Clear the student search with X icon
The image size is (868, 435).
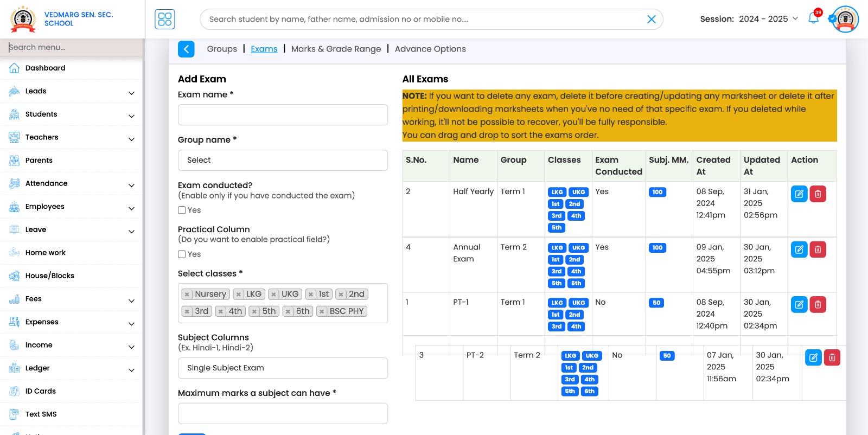coord(652,19)
